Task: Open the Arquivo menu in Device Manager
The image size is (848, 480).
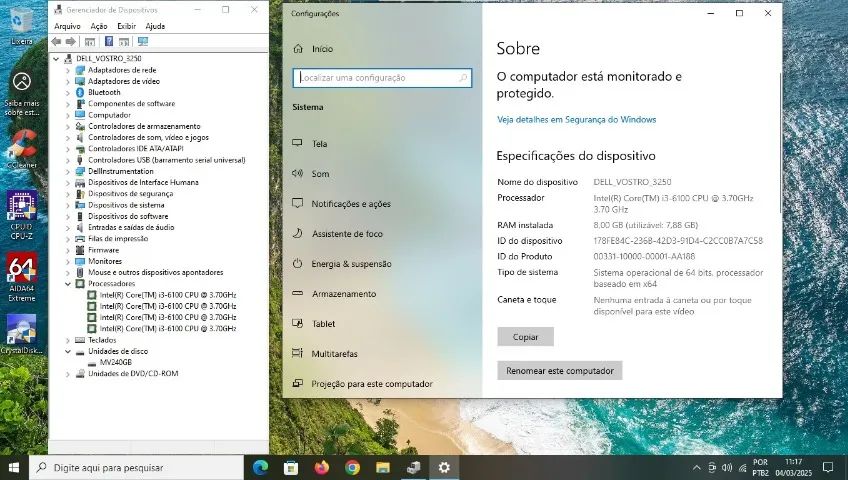Action: click(67, 26)
